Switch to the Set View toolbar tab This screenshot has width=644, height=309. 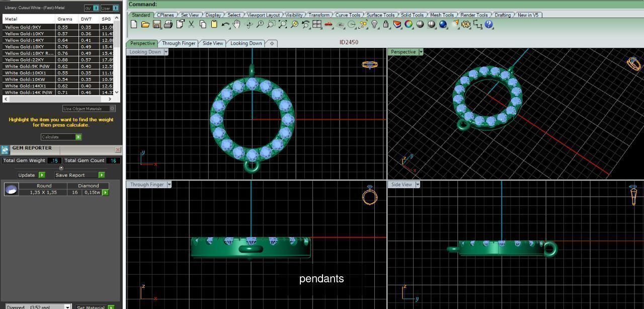pos(190,15)
